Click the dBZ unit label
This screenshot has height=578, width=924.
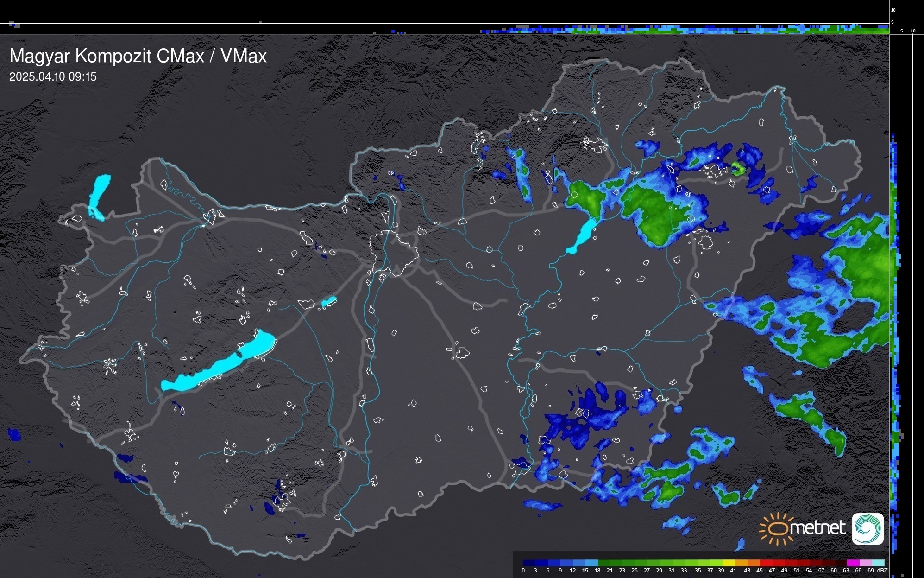pos(882,571)
